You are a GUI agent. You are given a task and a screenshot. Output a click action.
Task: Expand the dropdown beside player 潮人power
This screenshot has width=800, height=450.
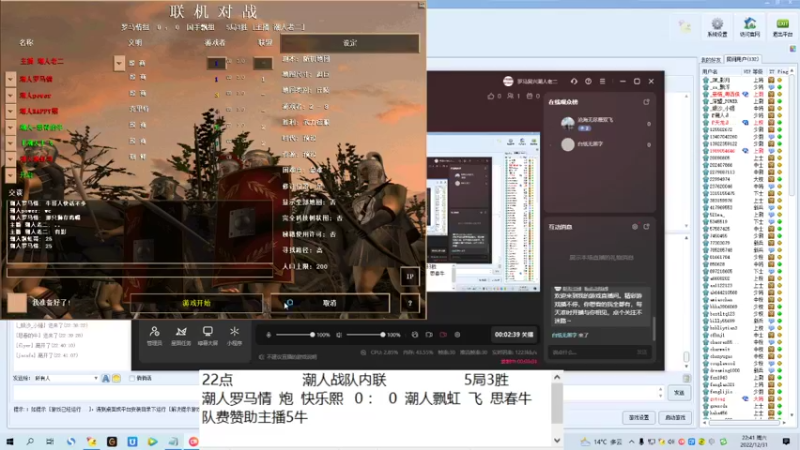11,95
